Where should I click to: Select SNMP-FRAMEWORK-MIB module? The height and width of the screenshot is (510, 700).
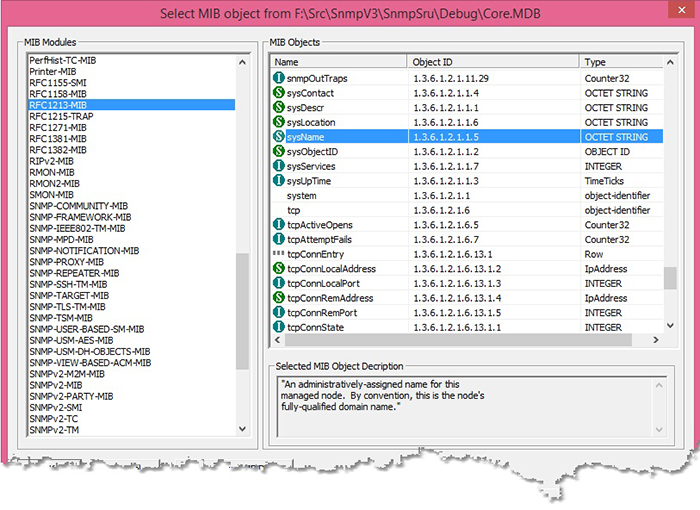point(80,217)
